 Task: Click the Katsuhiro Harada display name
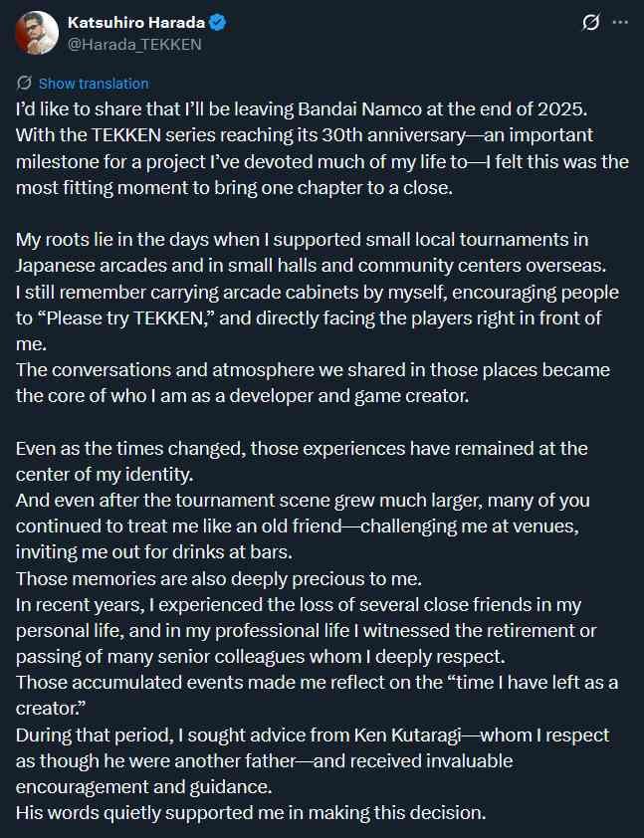pyautogui.click(x=136, y=23)
